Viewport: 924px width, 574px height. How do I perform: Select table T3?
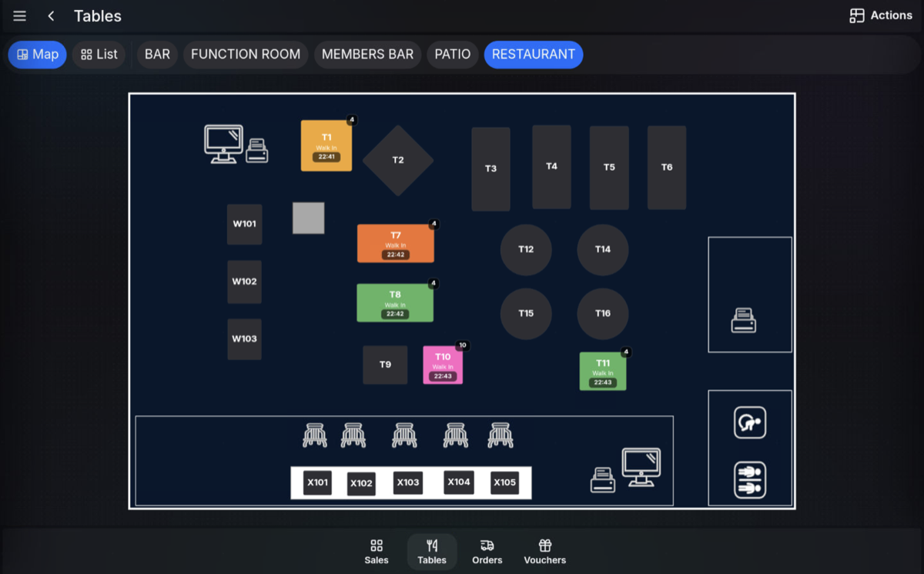click(490, 169)
